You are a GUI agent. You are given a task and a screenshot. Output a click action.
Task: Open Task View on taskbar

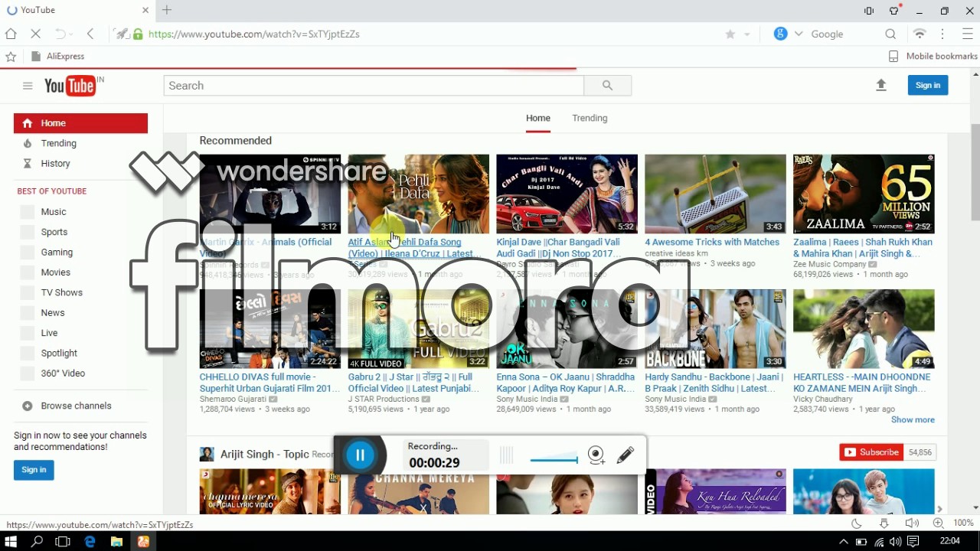coord(63,541)
